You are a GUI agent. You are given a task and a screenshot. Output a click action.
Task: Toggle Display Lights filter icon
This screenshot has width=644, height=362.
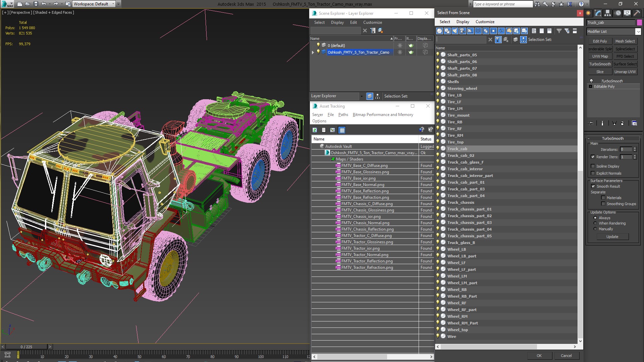point(455,31)
